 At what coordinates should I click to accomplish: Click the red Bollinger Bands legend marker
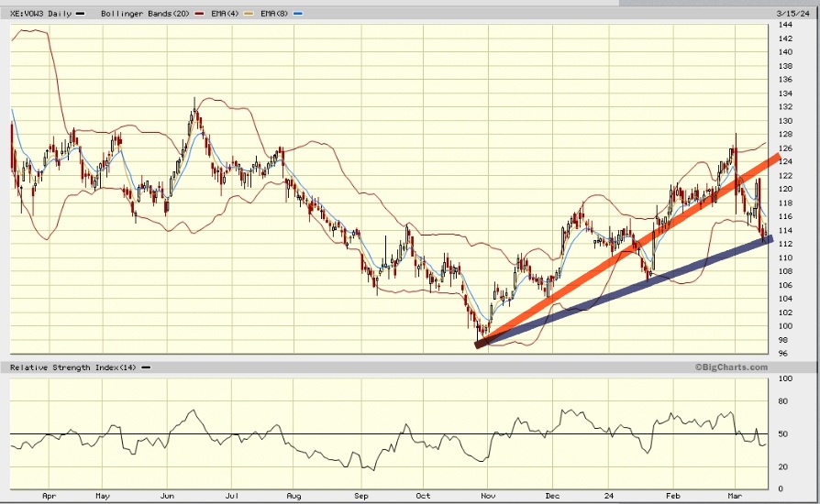199,14
